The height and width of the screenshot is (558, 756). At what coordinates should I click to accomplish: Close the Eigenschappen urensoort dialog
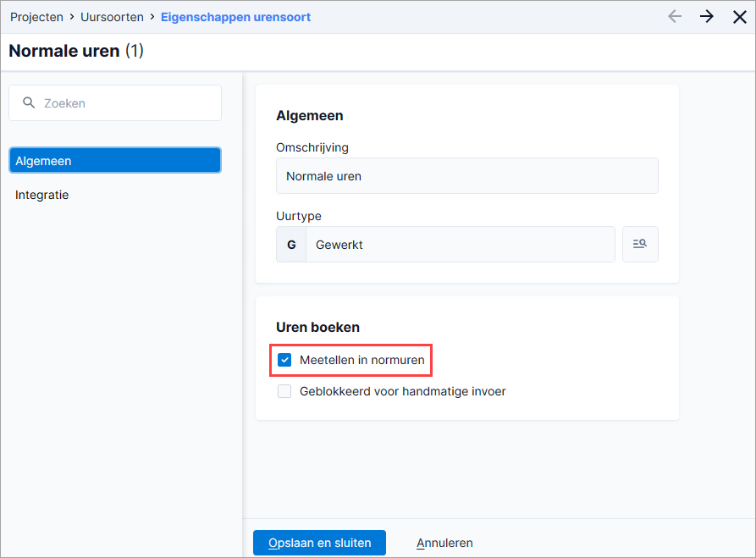pos(740,17)
